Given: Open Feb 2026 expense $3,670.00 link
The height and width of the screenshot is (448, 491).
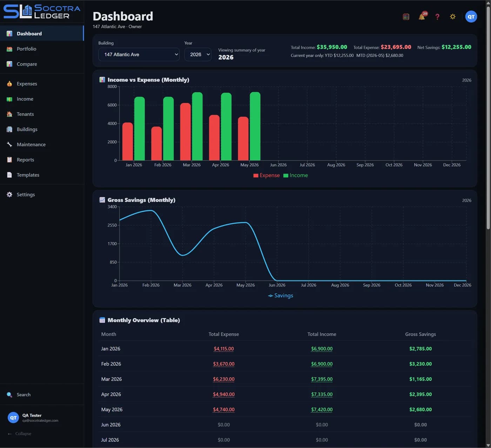Looking at the screenshot, I should (224, 364).
